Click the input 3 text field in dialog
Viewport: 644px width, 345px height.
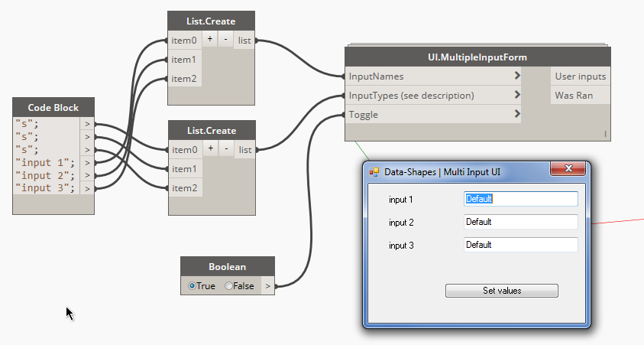(521, 245)
